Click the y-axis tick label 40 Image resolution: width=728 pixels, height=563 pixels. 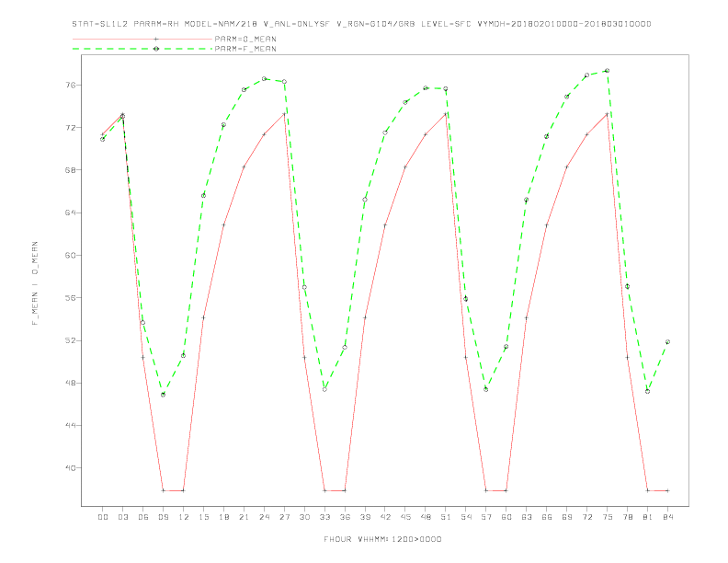pyautogui.click(x=71, y=467)
